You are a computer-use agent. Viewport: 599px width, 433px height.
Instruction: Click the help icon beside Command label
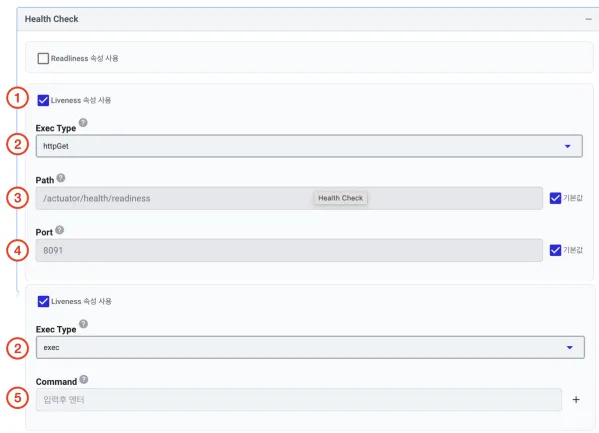click(84, 379)
